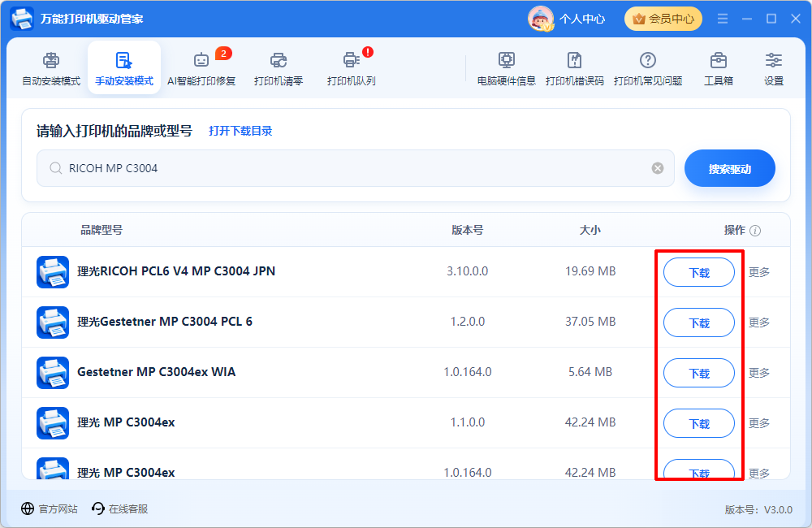Show the info tooltip beside 操作
This screenshot has height=528, width=812.
(755, 231)
